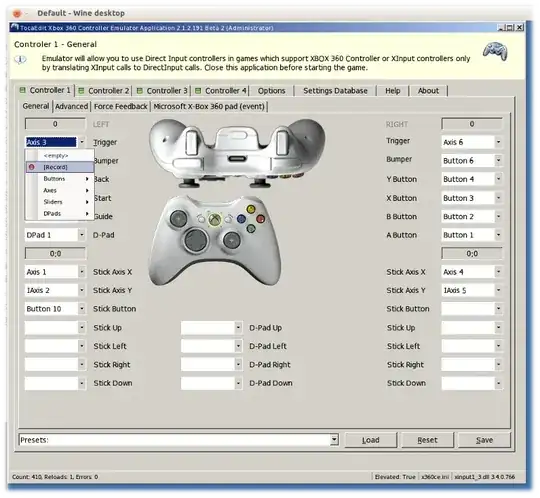
Task: Expand the left Trigger Axis 3 dropdown
Action: pyautogui.click(x=82, y=142)
